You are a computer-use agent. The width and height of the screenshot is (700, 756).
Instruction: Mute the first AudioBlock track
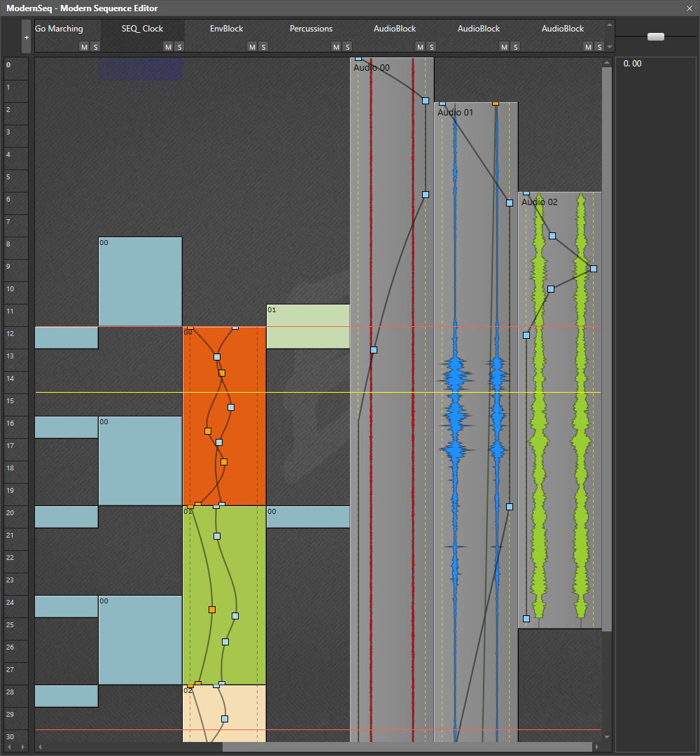(x=420, y=47)
